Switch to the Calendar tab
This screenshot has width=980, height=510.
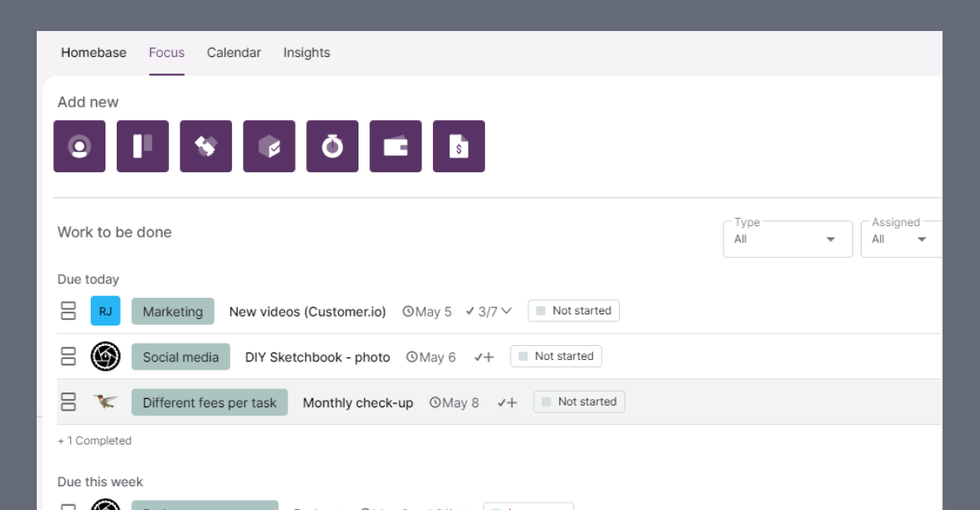[234, 52]
